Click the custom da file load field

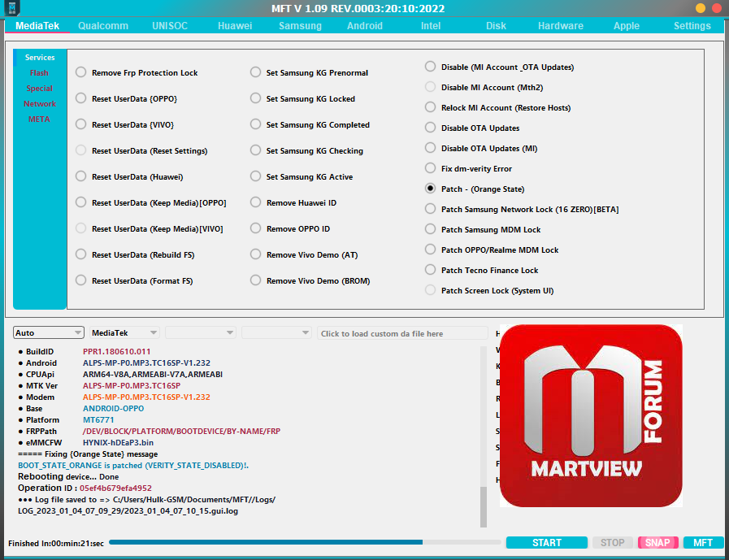[402, 333]
